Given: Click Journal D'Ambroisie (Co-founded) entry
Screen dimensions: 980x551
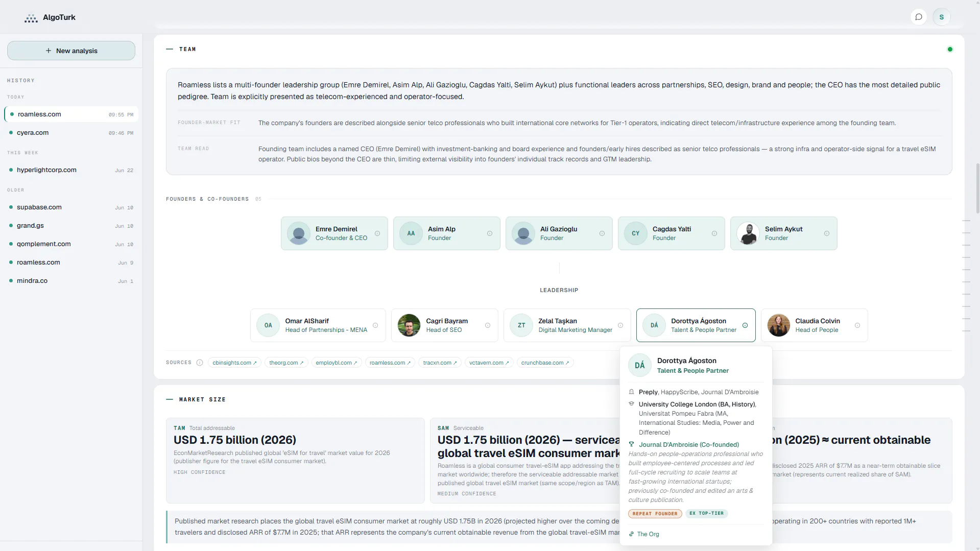Looking at the screenshot, I should (688, 445).
